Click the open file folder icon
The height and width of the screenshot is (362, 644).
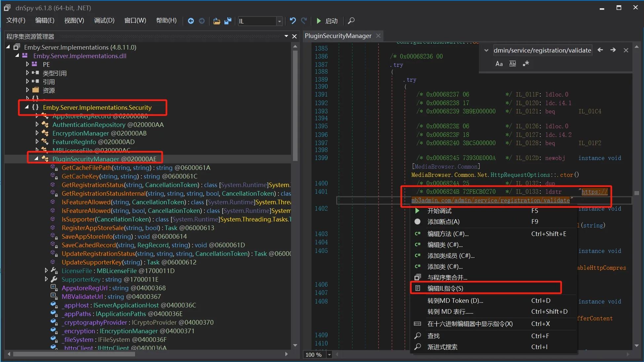coord(217,21)
